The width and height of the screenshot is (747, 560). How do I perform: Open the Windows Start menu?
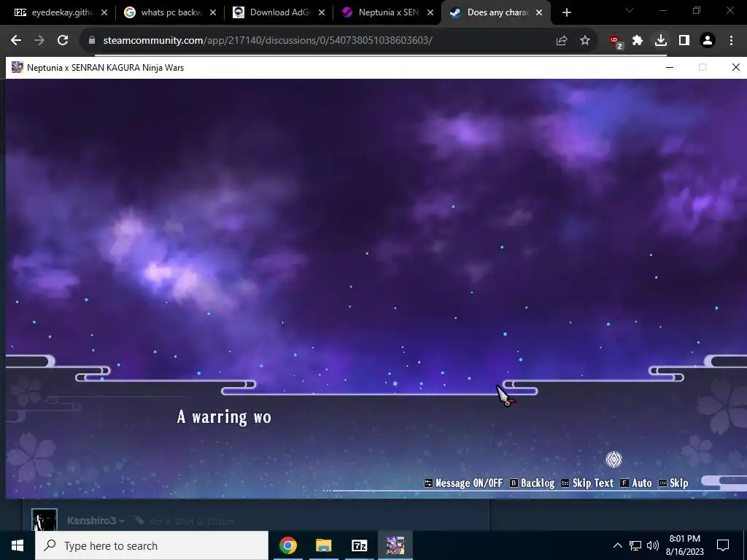tap(18, 545)
